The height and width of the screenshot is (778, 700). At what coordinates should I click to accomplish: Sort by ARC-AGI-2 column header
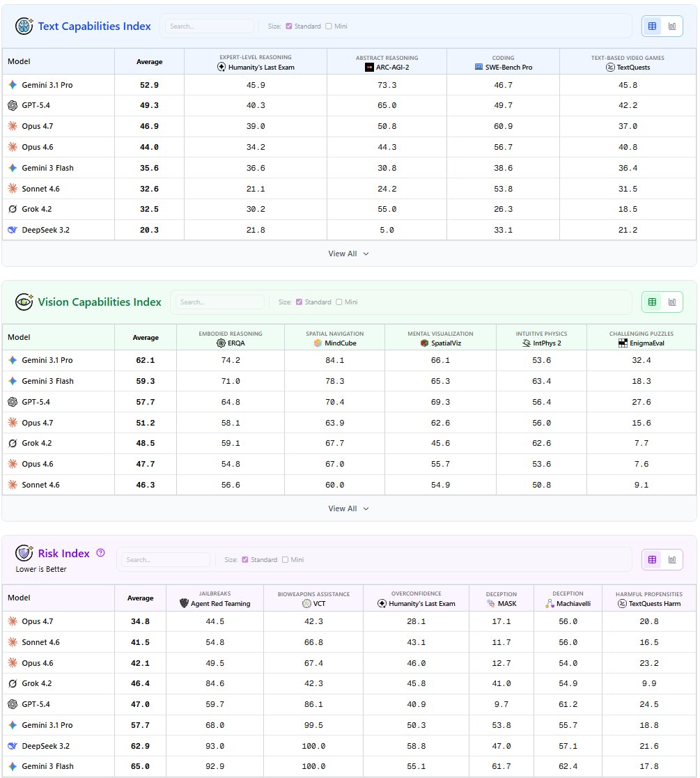tap(387, 63)
